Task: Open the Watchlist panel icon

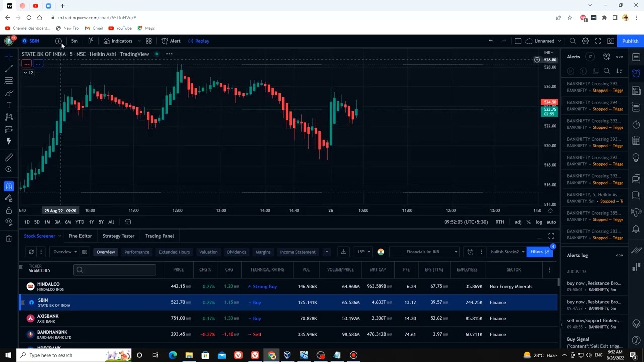Action: pos(636,57)
